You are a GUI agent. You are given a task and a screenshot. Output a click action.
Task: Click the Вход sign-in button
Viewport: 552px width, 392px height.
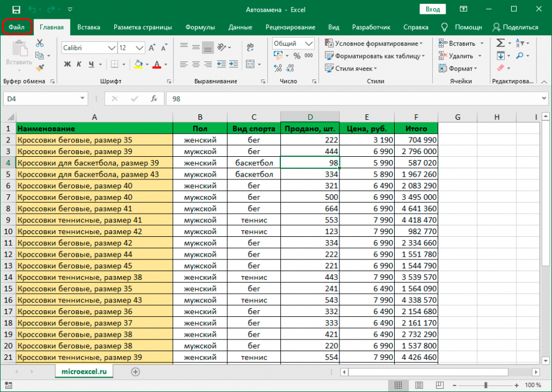[433, 9]
